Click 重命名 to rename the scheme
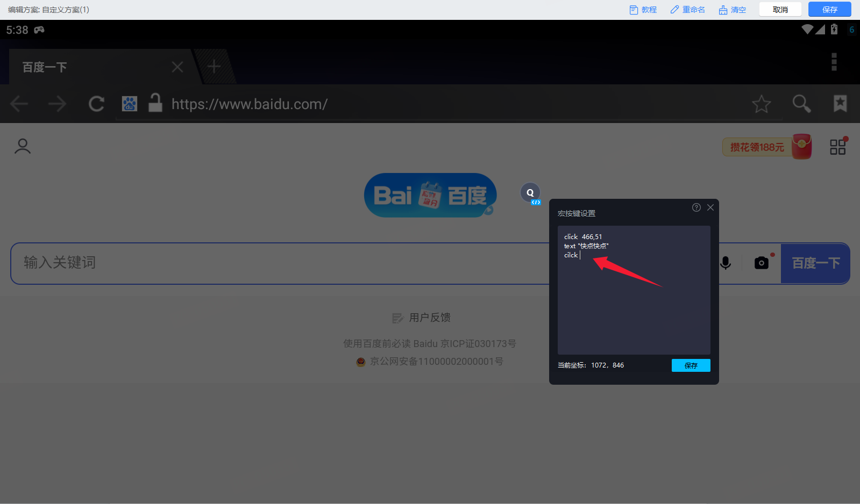The width and height of the screenshot is (860, 504). click(687, 10)
